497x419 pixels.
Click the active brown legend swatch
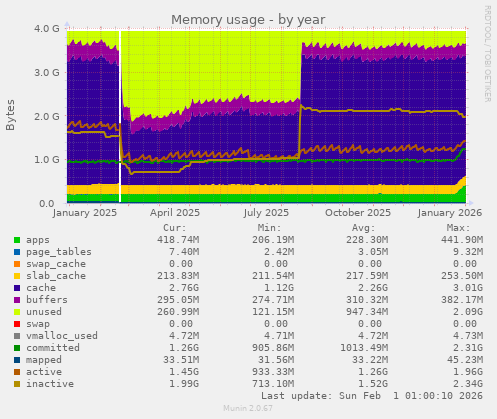[x=17, y=372]
